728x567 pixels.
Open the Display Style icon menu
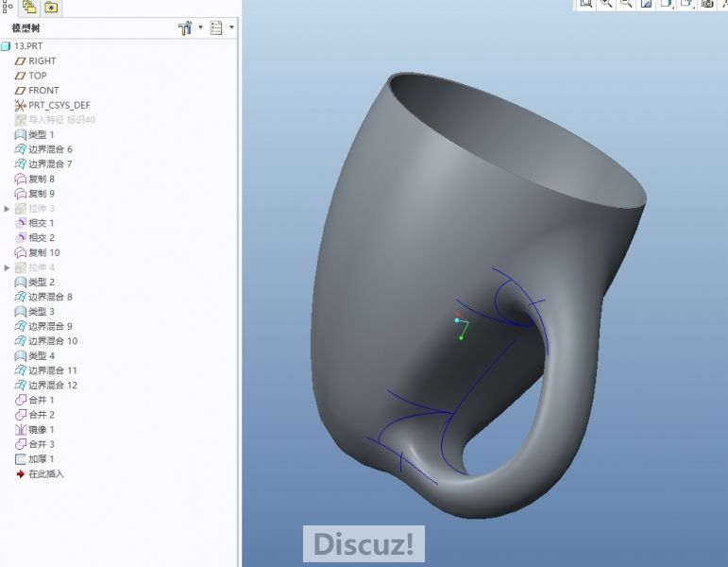coord(666,4)
